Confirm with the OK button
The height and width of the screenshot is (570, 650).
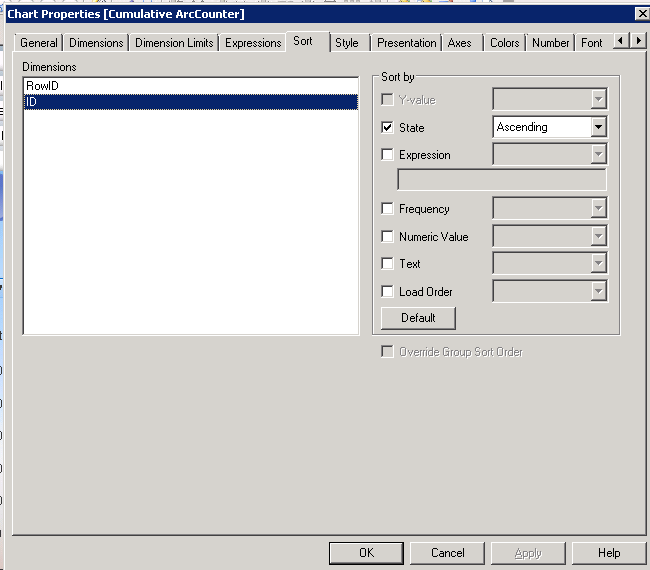(366, 553)
